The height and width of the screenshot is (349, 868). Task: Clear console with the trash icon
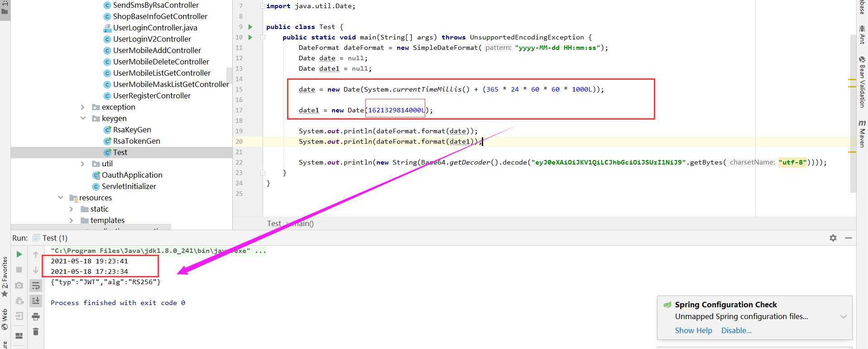pyautogui.click(x=36, y=332)
